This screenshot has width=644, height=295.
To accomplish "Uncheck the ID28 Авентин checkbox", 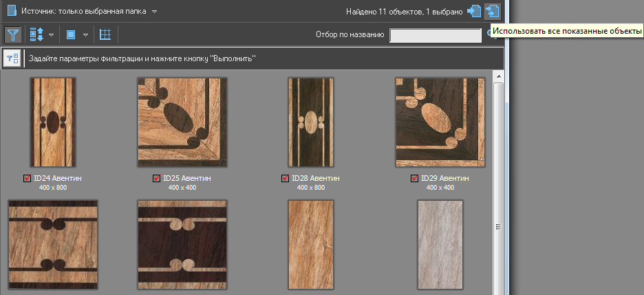I will coord(286,179).
